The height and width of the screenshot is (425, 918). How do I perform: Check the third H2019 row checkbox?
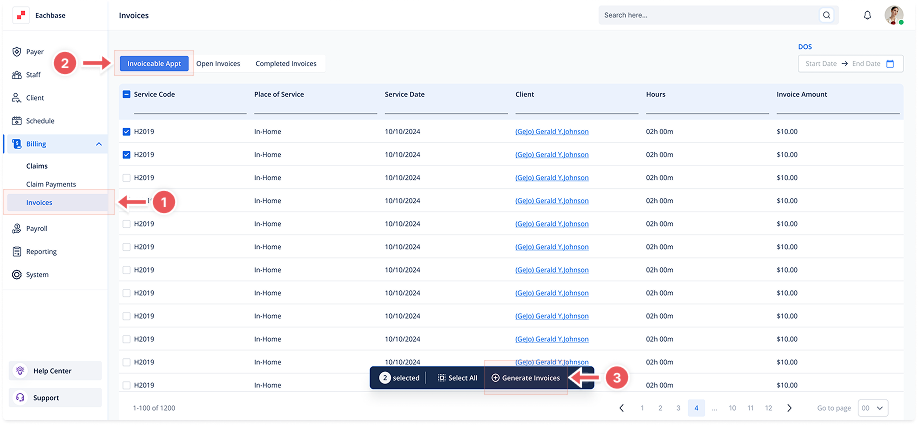[126, 178]
